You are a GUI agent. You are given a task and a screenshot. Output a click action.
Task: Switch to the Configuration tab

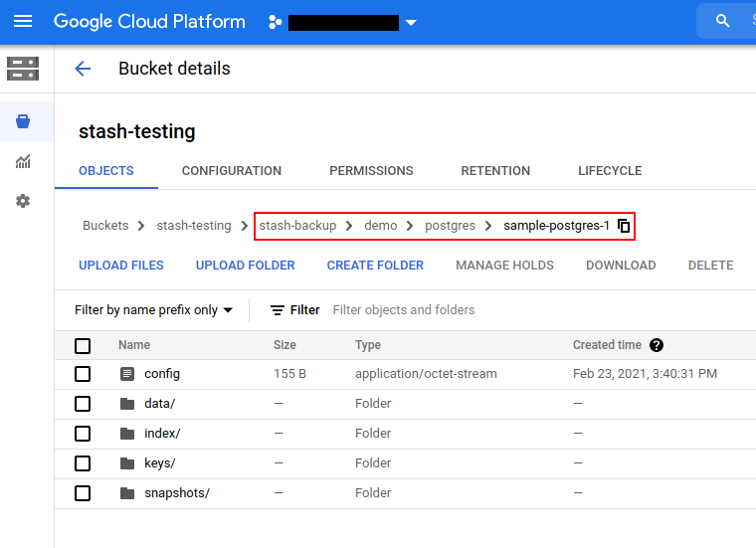pyautogui.click(x=231, y=171)
